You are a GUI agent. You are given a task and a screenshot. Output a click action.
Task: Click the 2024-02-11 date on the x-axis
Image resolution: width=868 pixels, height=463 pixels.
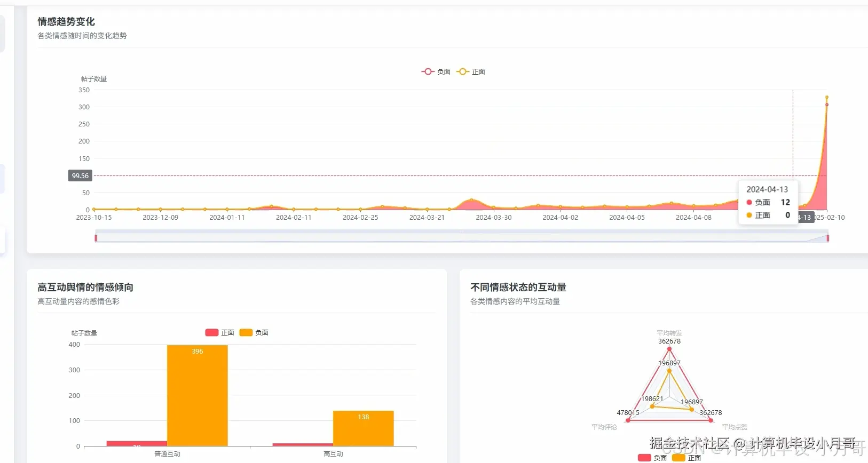coord(294,217)
